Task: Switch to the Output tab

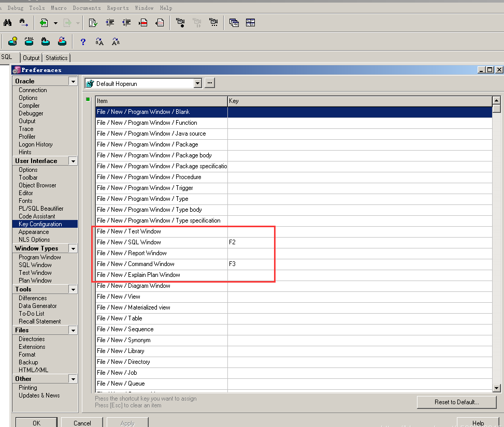Action: click(31, 58)
